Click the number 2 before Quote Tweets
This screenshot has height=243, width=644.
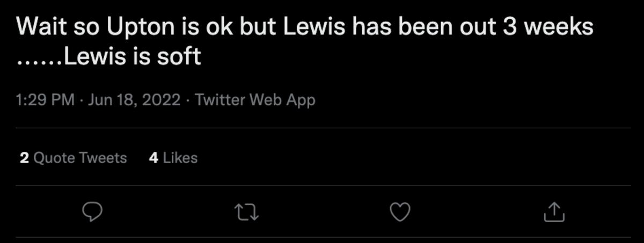(x=24, y=158)
